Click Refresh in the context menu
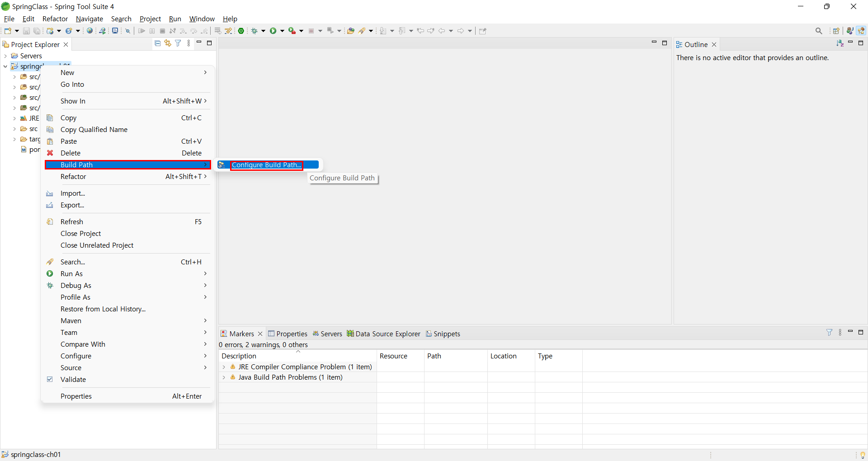 128,222
